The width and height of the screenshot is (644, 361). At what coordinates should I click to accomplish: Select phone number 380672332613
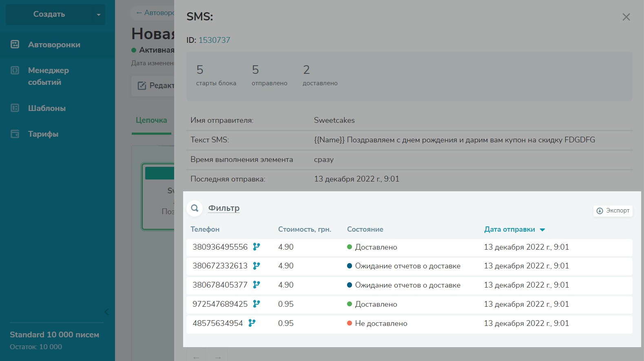220,266
